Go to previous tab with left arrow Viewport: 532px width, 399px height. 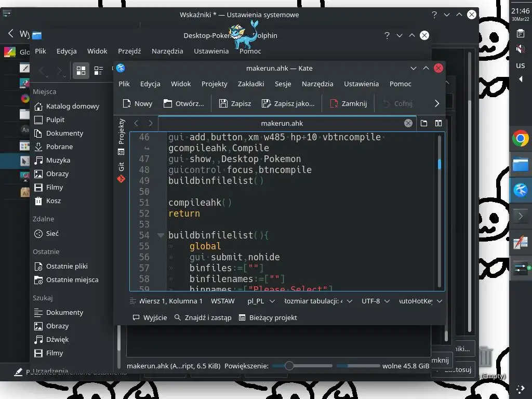136,123
